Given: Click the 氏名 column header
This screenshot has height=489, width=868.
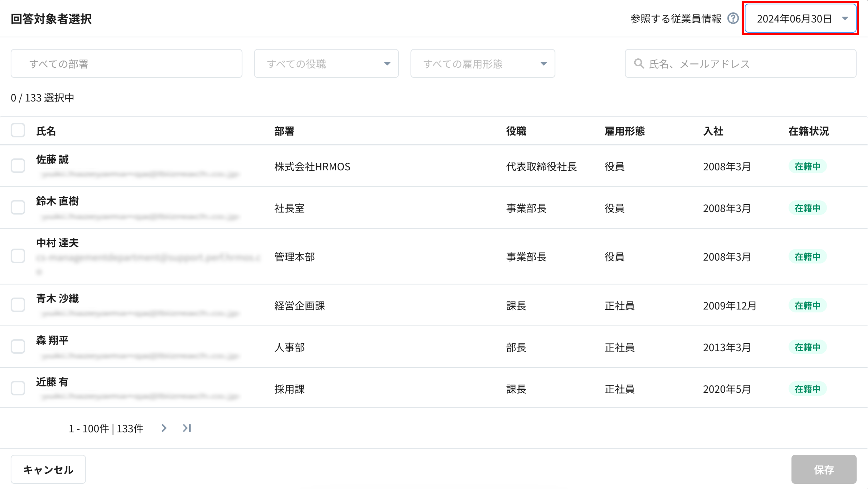Looking at the screenshot, I should (46, 131).
